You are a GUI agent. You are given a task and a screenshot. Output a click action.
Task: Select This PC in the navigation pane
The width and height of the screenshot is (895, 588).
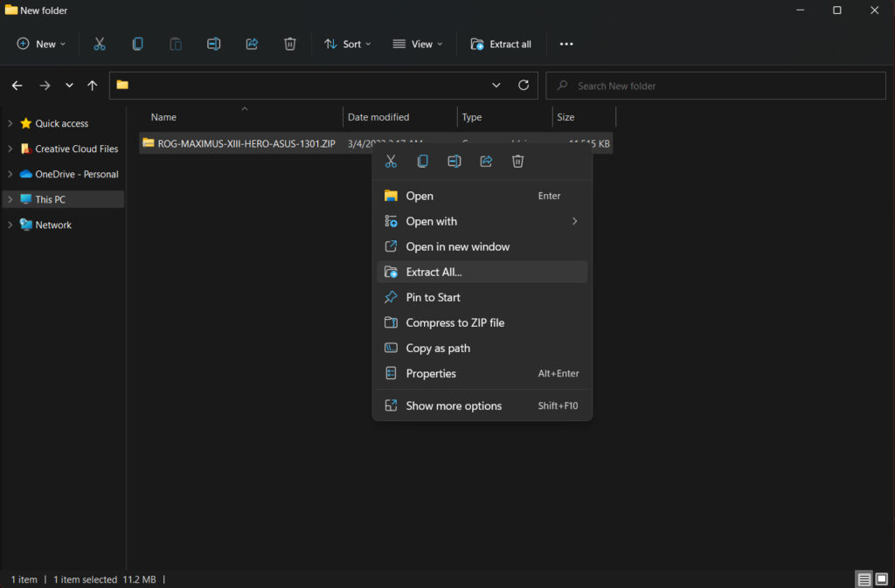[50, 200]
